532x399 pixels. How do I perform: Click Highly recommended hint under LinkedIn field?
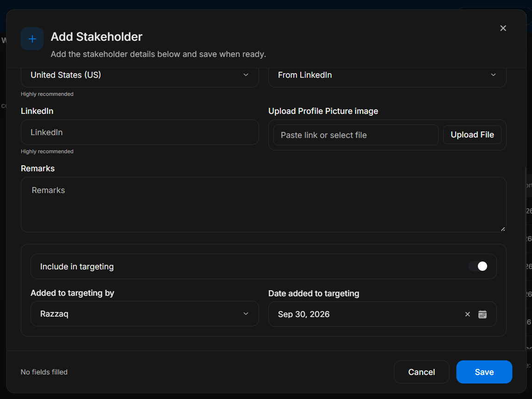click(47, 151)
